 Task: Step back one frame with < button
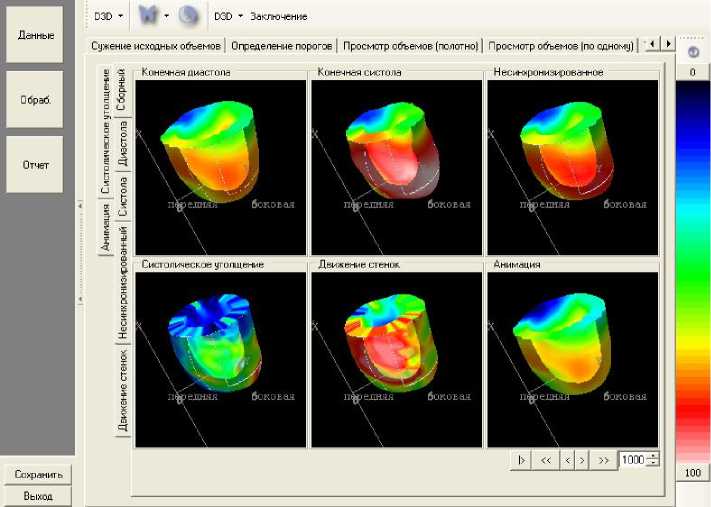tap(567, 460)
